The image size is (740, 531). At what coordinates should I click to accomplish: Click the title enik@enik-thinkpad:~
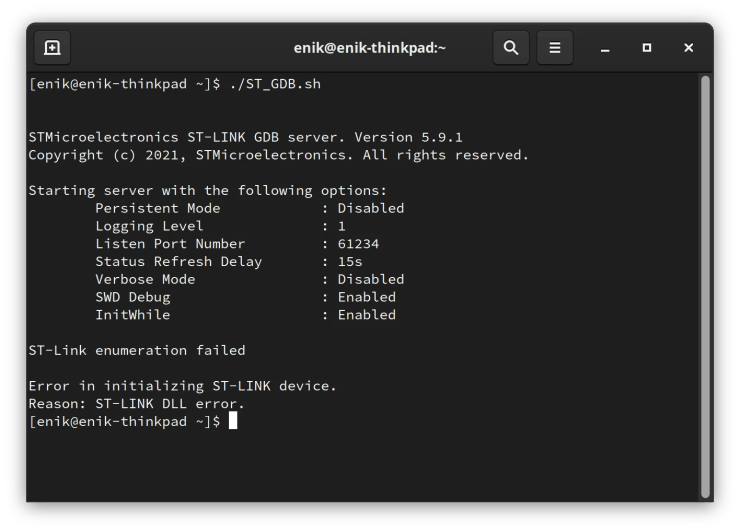click(x=370, y=48)
